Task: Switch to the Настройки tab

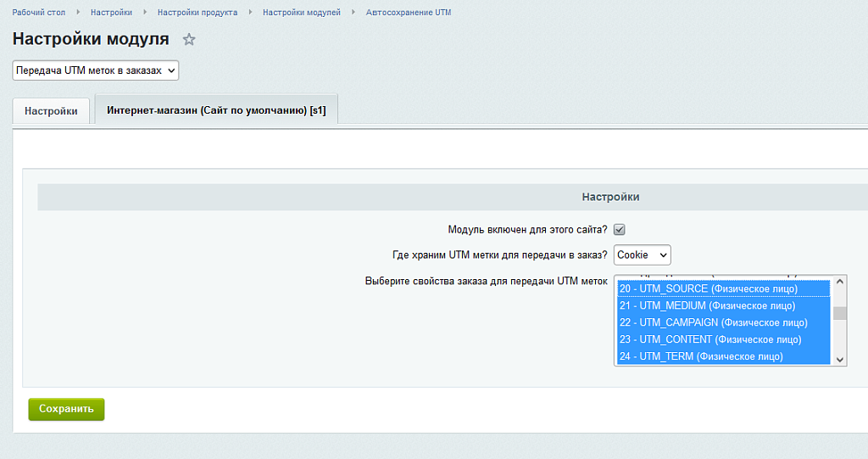Action: (x=51, y=111)
